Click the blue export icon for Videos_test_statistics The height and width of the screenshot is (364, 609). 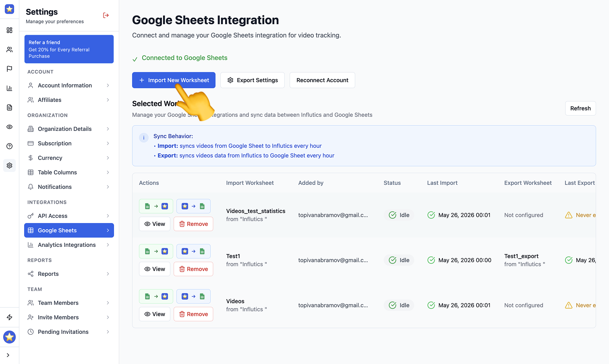click(193, 206)
